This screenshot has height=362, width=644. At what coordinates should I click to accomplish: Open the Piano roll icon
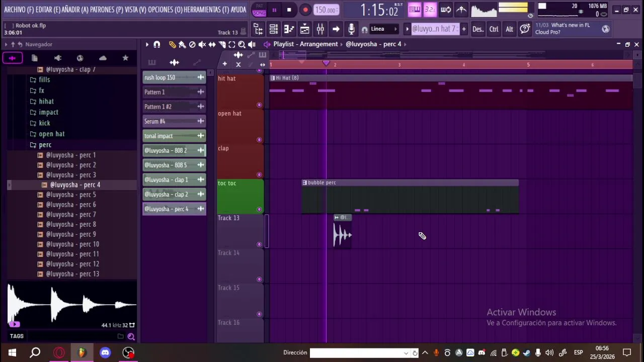click(x=289, y=29)
